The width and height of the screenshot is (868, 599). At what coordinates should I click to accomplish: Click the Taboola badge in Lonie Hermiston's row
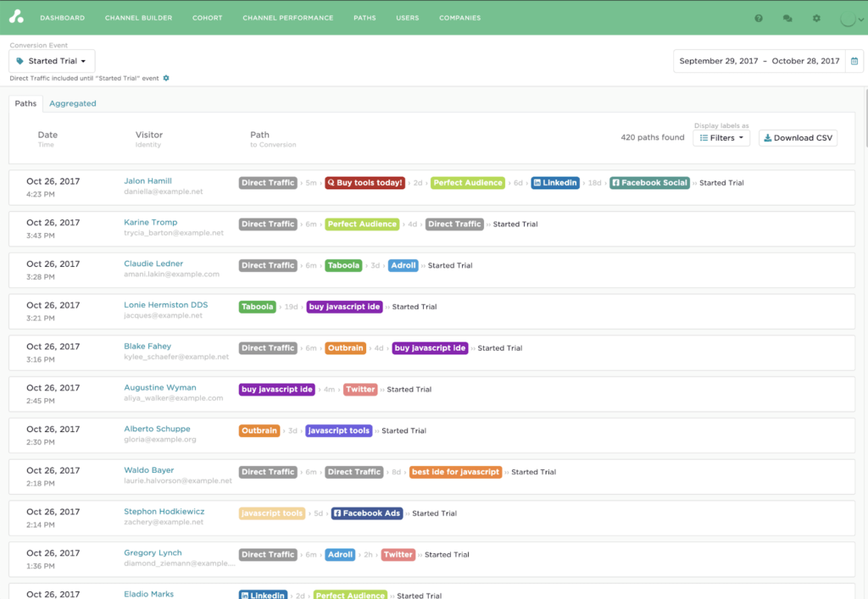[x=257, y=307]
